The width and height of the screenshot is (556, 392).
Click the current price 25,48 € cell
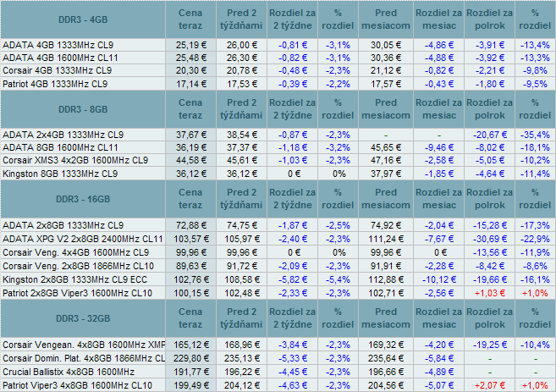point(191,58)
